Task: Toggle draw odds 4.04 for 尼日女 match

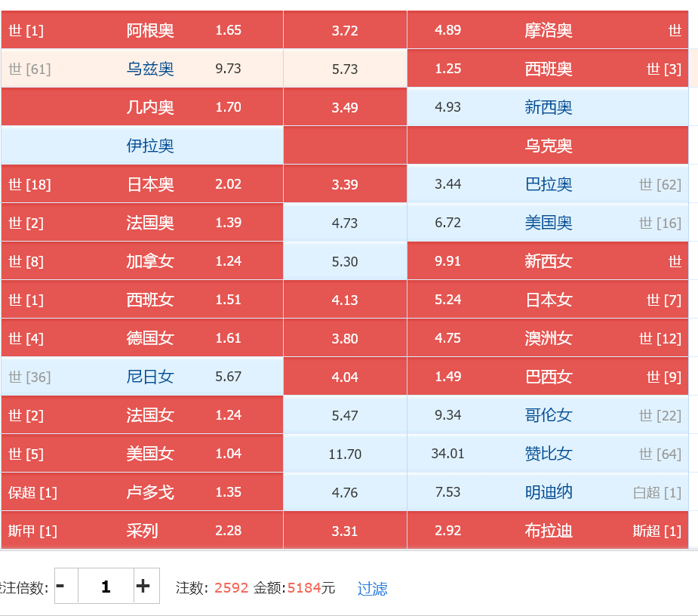Action: tap(345, 377)
